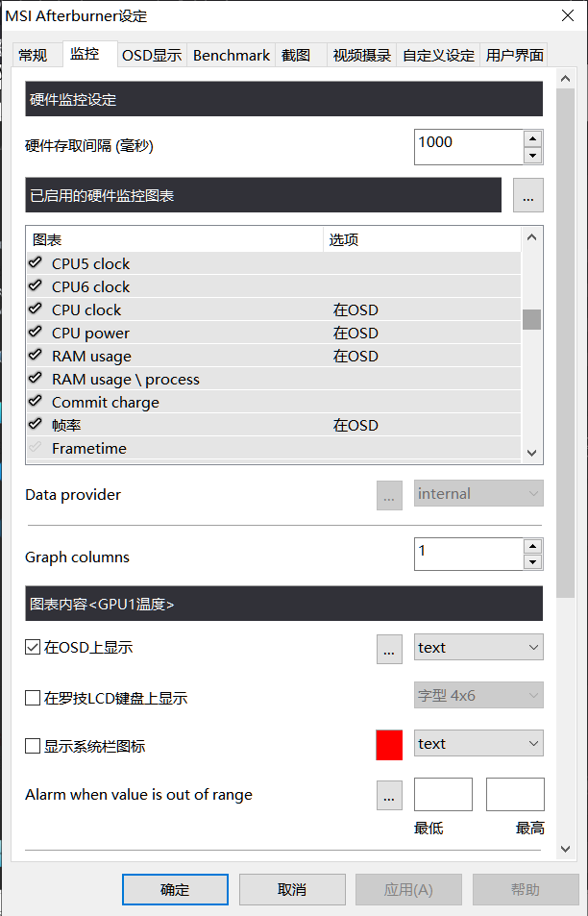Enable the Frametime graph checkmark
Viewport: 588px width, 916px height.
[x=35, y=447]
